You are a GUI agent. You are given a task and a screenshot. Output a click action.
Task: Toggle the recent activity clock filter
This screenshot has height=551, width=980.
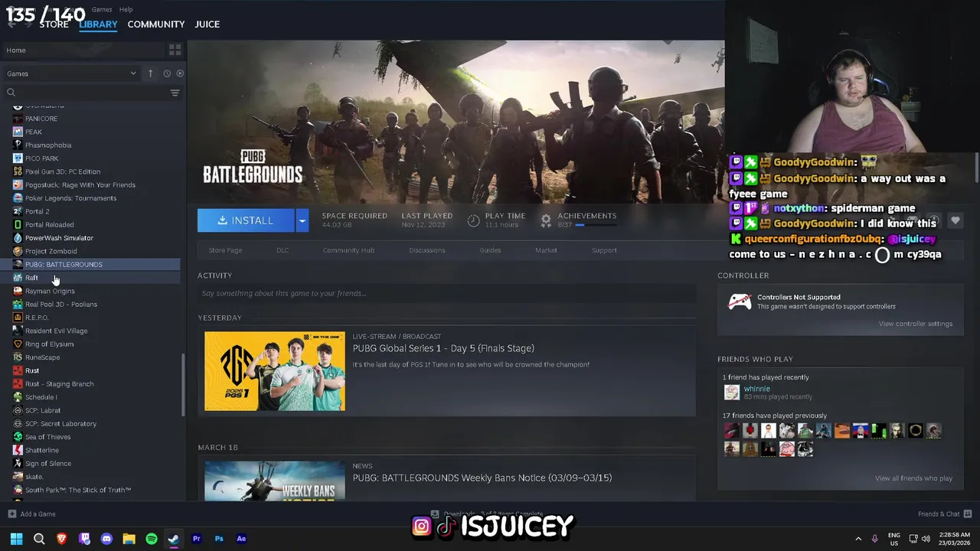(166, 73)
